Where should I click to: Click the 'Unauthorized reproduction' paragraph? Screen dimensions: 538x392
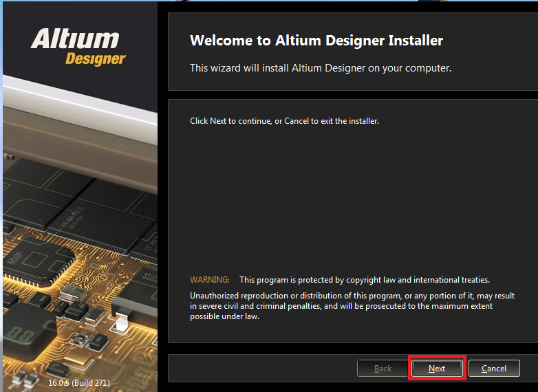pos(352,306)
